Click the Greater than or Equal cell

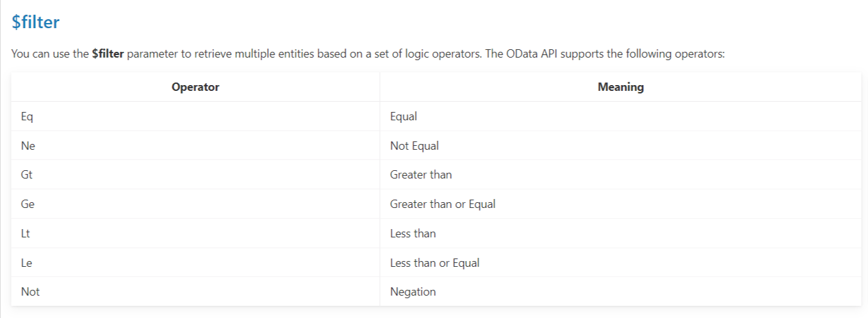[443, 204]
